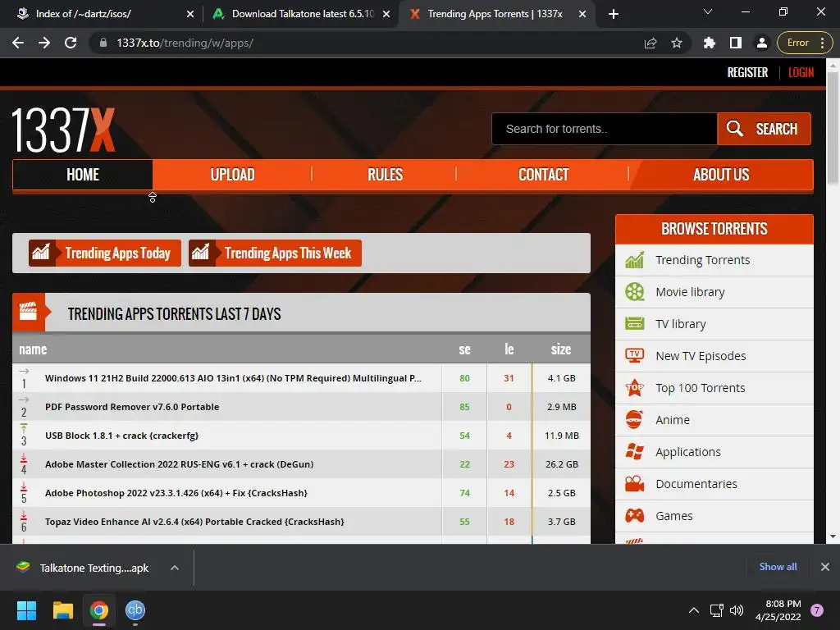
Task: Open the HOME menu item
Action: [83, 175]
